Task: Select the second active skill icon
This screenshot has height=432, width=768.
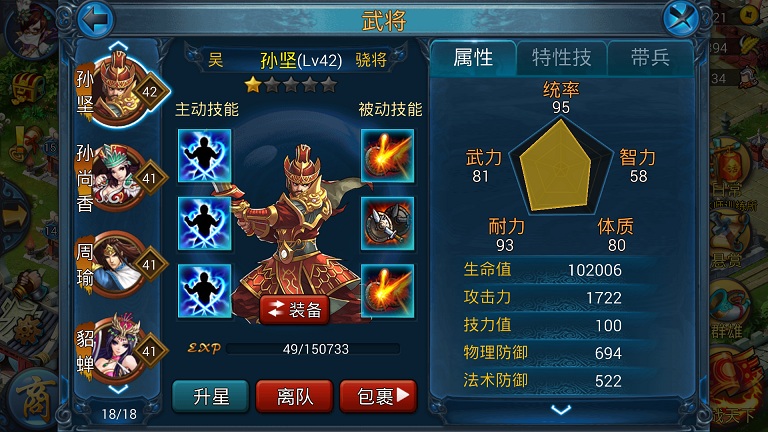Action: tap(204, 223)
